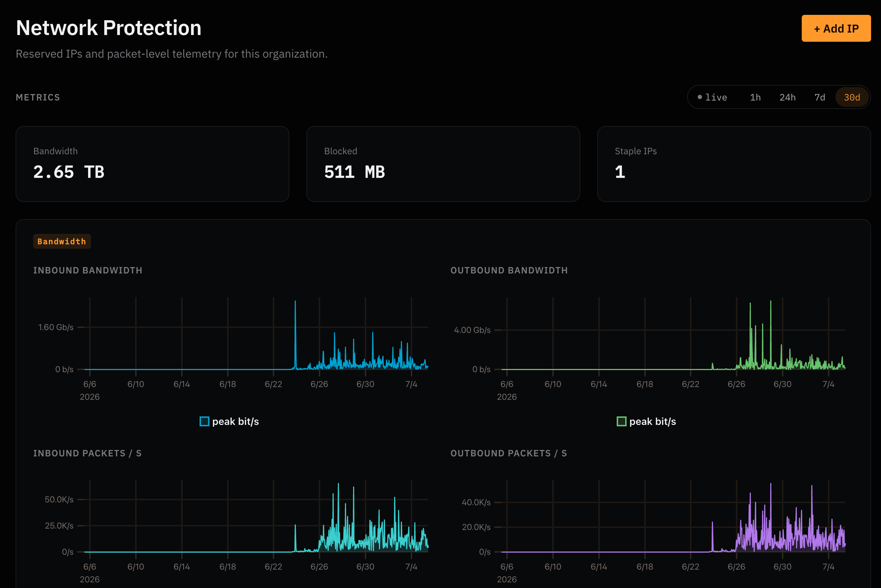The height and width of the screenshot is (588, 881).
Task: Click the outbound peak bit/s legend label
Action: 652,421
